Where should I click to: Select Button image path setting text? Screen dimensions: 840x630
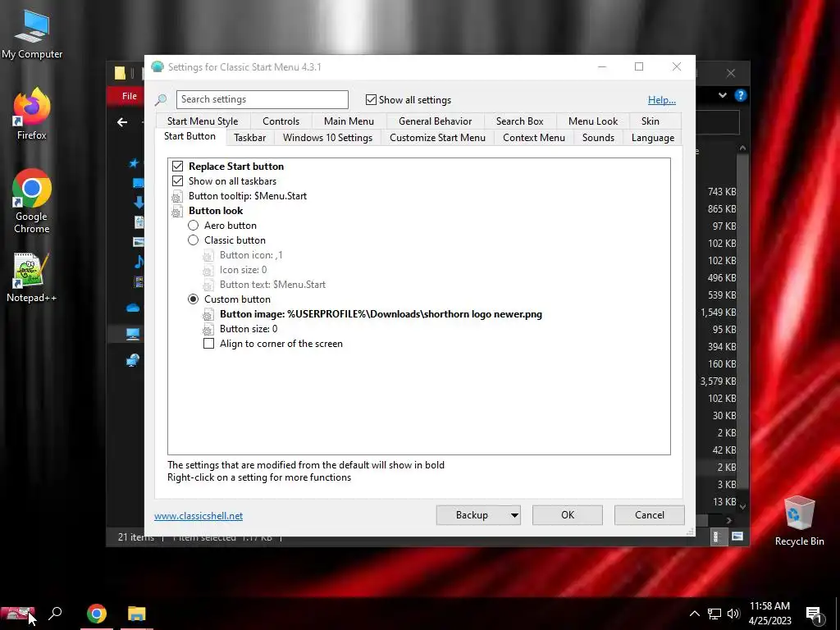coord(381,314)
